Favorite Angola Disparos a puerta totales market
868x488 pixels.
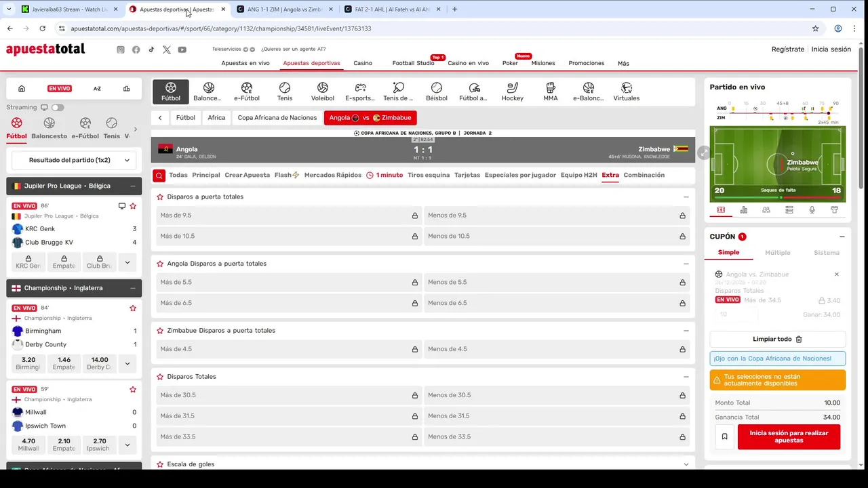[160, 264]
